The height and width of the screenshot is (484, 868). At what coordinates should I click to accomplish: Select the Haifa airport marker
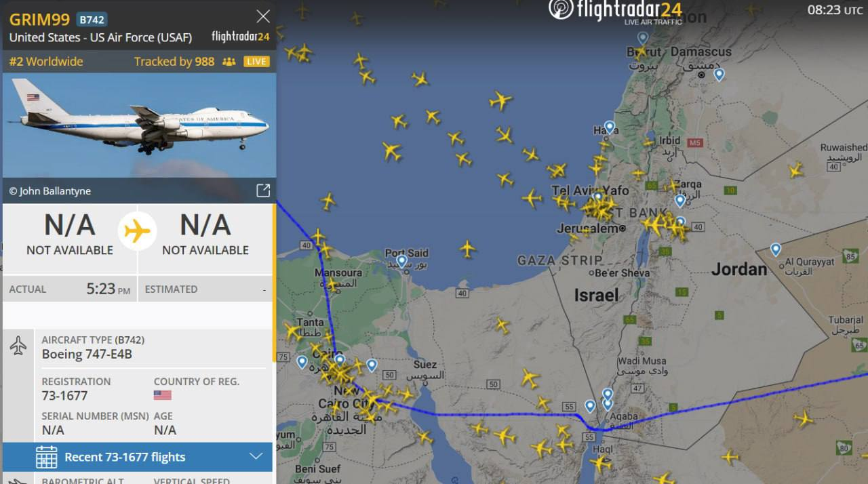coord(610,127)
